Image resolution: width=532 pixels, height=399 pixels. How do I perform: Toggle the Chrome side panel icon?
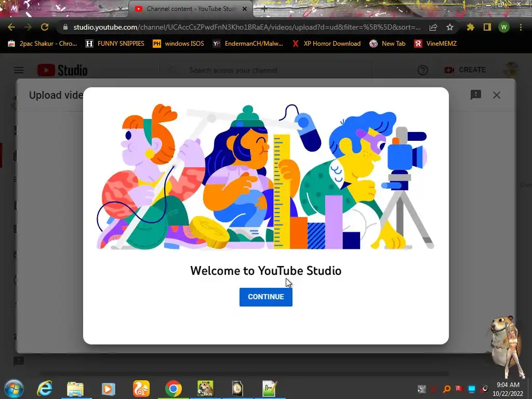tap(487, 27)
